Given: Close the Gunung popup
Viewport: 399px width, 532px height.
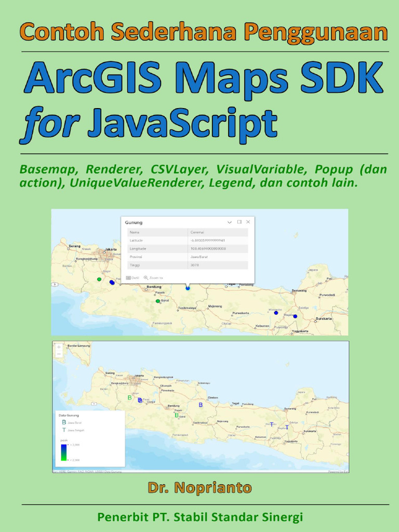Looking at the screenshot, I should [x=248, y=222].
